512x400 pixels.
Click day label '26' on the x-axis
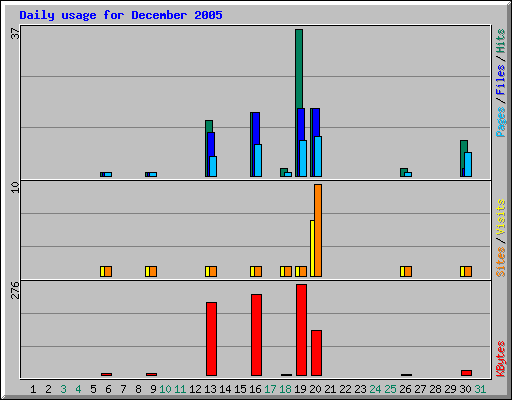point(405,389)
